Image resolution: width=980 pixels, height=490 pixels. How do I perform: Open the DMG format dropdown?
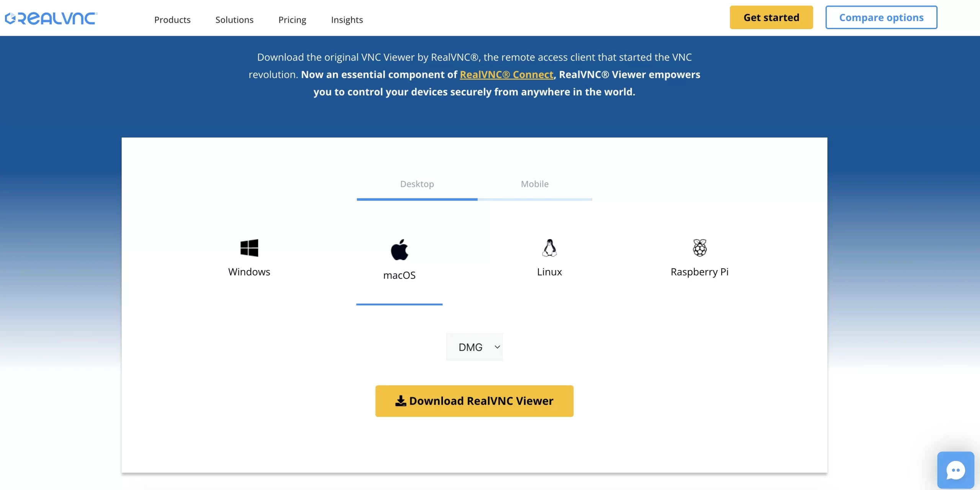(x=474, y=347)
